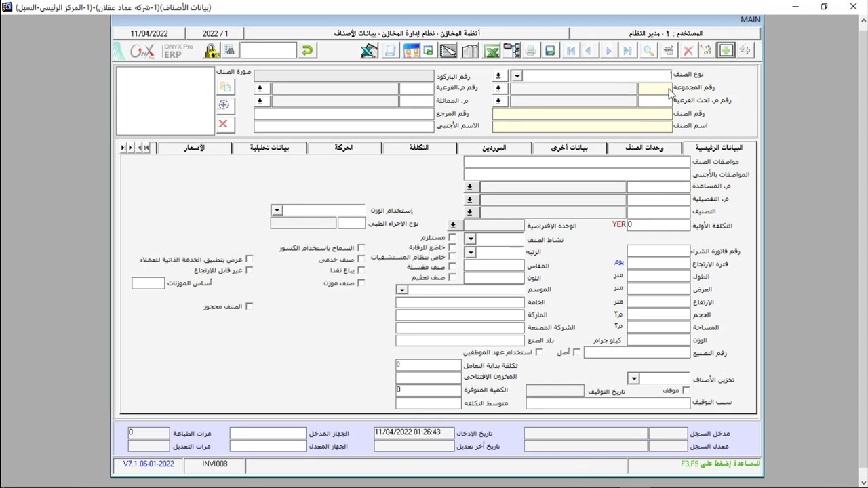The image size is (868, 488).
Task: Open lookup list for رقم المجموعة
Action: pos(498,89)
